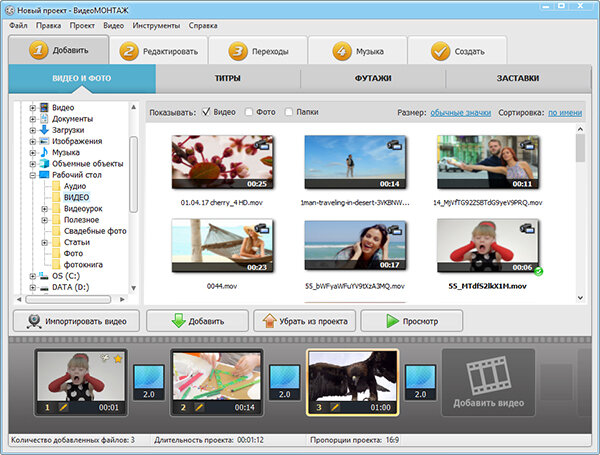Switch to the 'ФУТАЖИ' tab
600x455 pixels.
coord(373,78)
